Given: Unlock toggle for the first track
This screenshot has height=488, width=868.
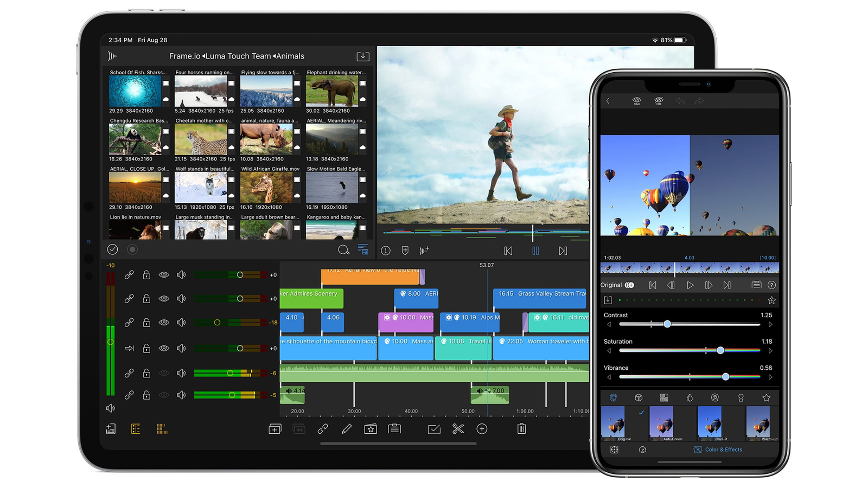Looking at the screenshot, I should pos(146,275).
